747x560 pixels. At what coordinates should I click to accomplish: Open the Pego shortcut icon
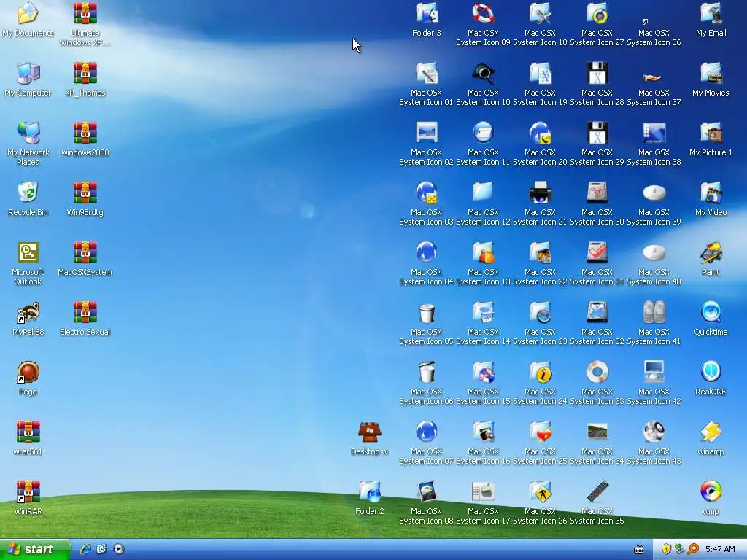[28, 373]
